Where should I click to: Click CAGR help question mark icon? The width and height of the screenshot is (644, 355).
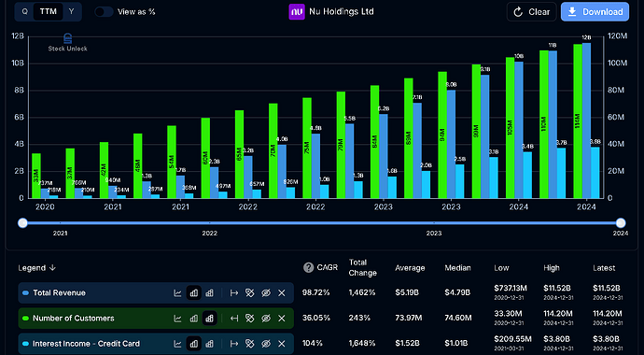tap(308, 268)
